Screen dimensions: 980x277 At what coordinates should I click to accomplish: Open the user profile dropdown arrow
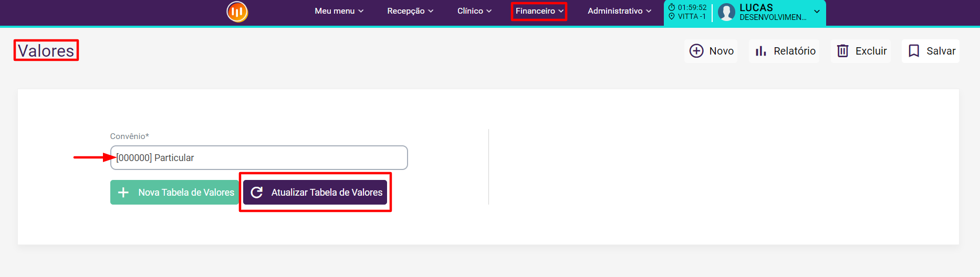pyautogui.click(x=817, y=12)
